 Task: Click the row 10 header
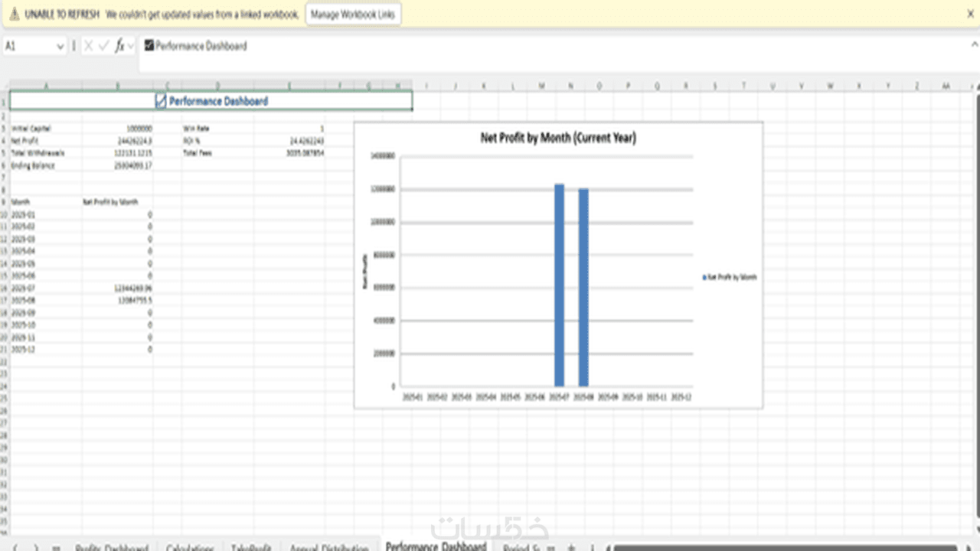pyautogui.click(x=5, y=214)
